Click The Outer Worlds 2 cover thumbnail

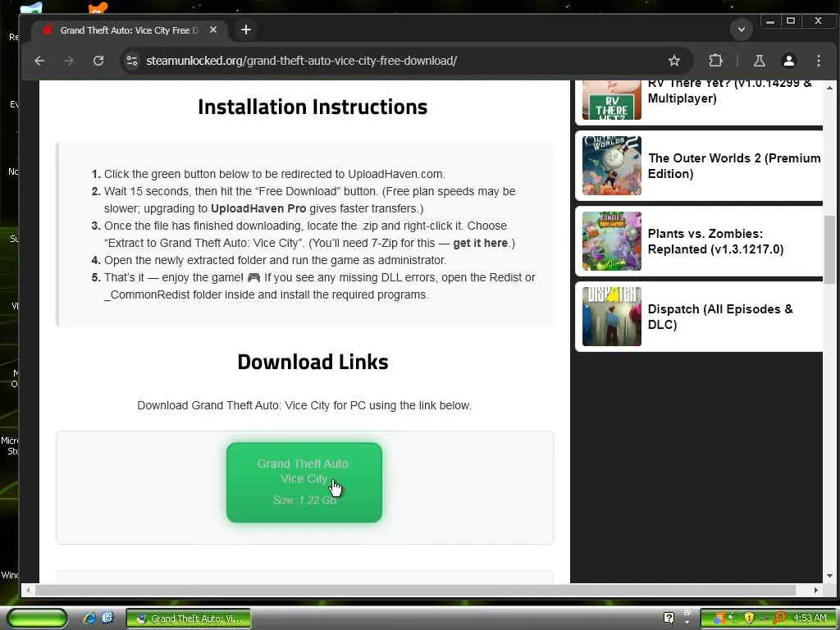coord(611,166)
